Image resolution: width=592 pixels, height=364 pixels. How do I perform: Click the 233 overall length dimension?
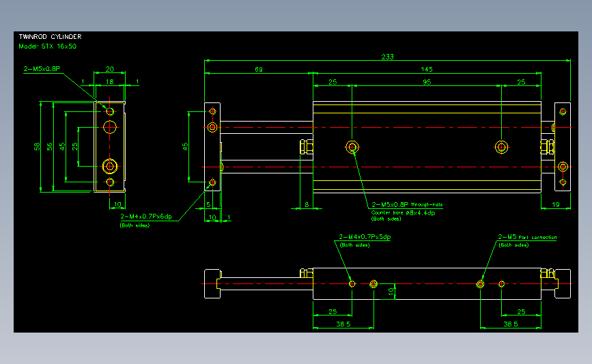387,57
